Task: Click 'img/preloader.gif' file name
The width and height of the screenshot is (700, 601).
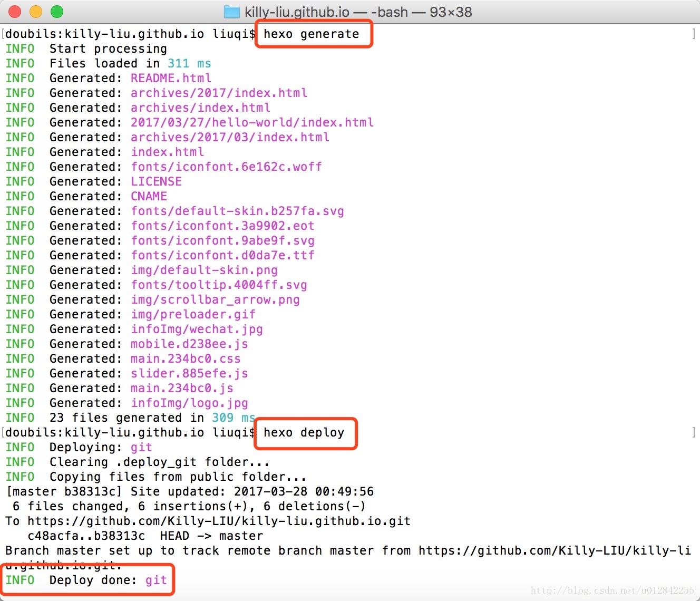Action: click(193, 315)
